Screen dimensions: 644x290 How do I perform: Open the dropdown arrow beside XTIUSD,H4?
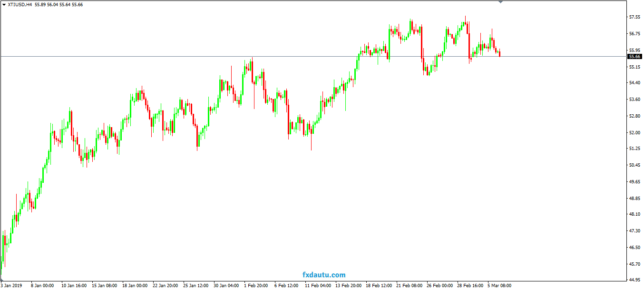[x=4, y=4]
